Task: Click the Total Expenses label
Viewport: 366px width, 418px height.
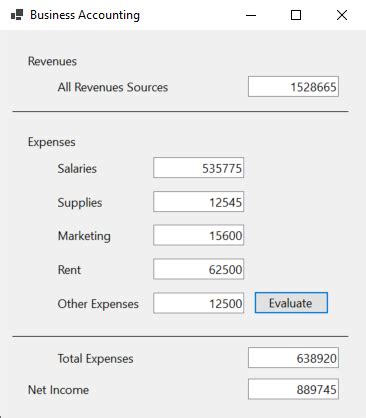Action: pos(95,359)
